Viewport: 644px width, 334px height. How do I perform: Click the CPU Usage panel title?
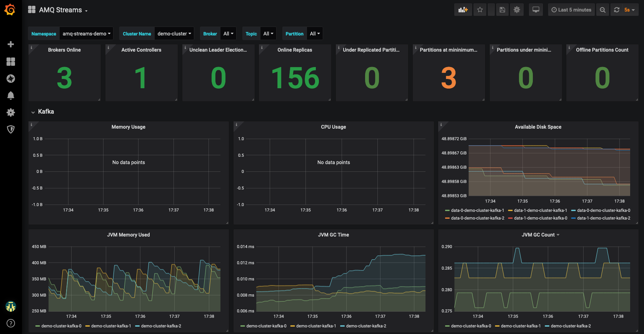pyautogui.click(x=334, y=127)
